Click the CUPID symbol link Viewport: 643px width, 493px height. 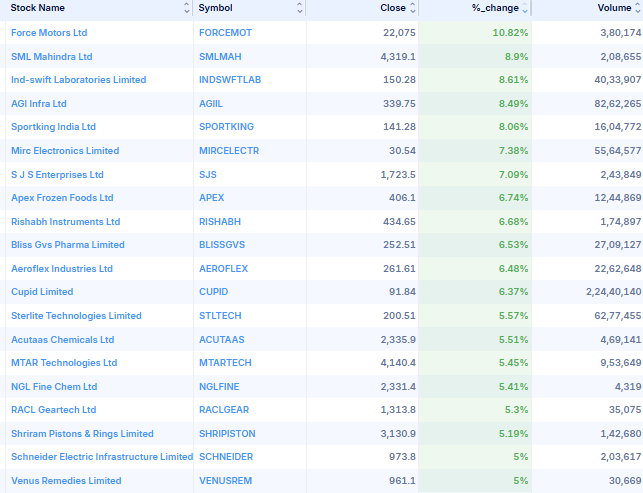(x=214, y=292)
